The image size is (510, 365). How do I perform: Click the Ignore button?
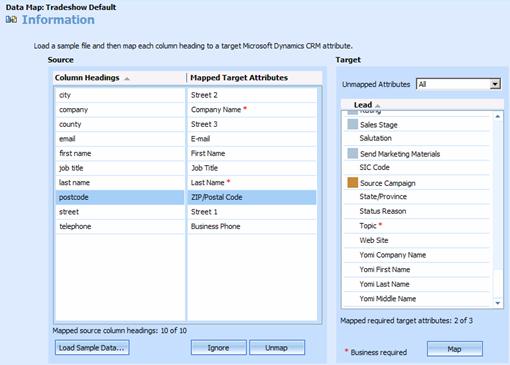pyautogui.click(x=219, y=348)
